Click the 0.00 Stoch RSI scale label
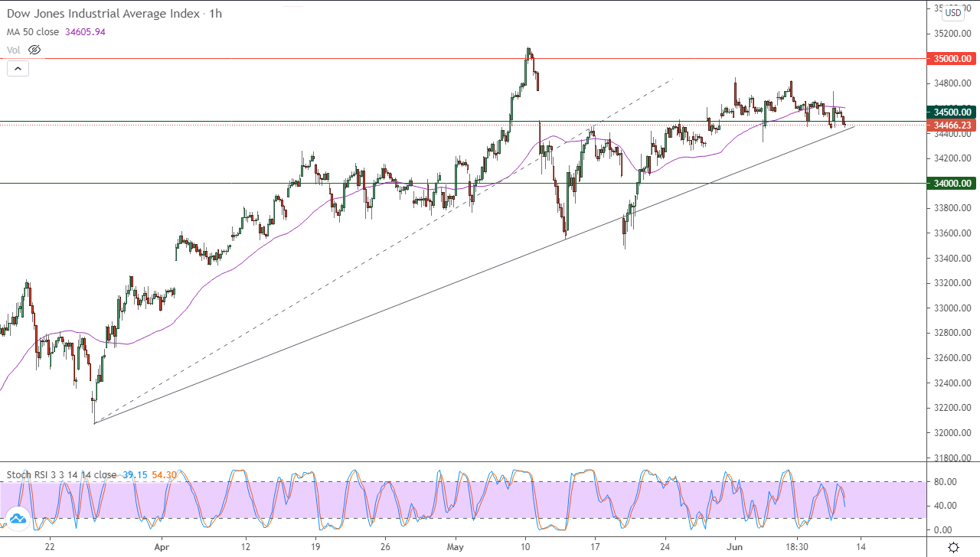980x557 pixels. tap(942, 530)
